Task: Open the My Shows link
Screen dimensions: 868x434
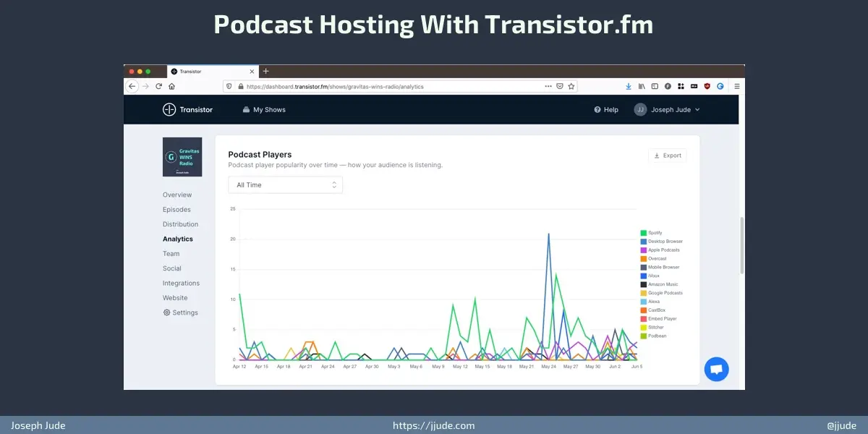Action: click(264, 110)
